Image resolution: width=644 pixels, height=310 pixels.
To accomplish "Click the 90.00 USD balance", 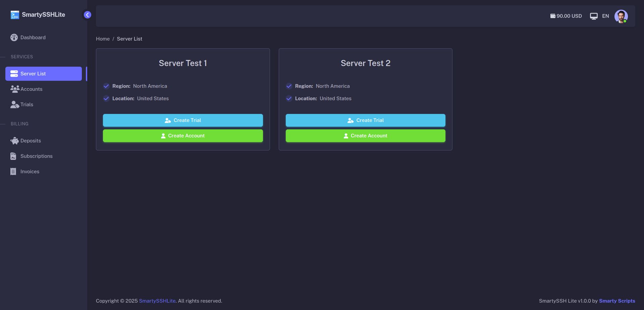I will pyautogui.click(x=569, y=16).
